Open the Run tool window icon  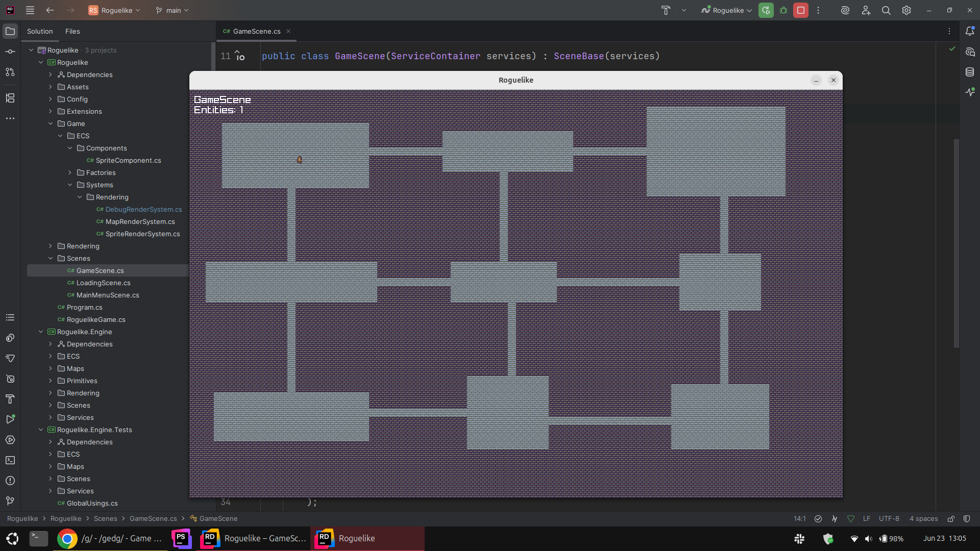coord(10,419)
